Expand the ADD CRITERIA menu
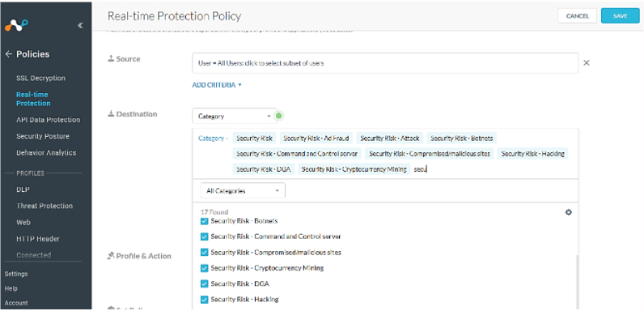Screen dimensions: 644x311 pyautogui.click(x=217, y=85)
